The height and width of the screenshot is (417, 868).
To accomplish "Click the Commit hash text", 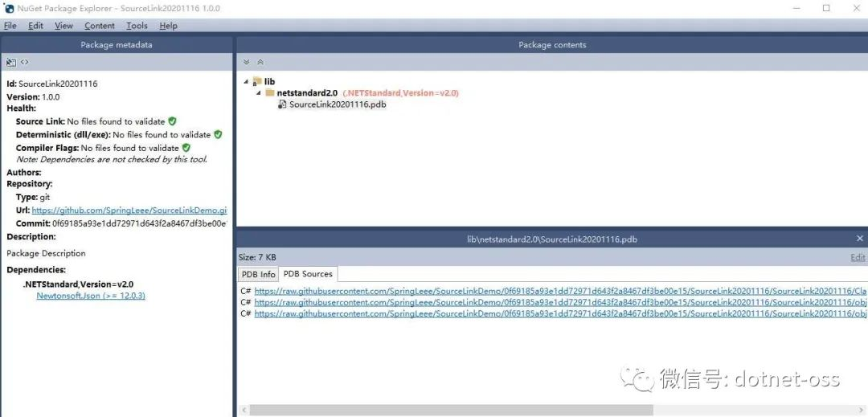I will pyautogui.click(x=140, y=223).
